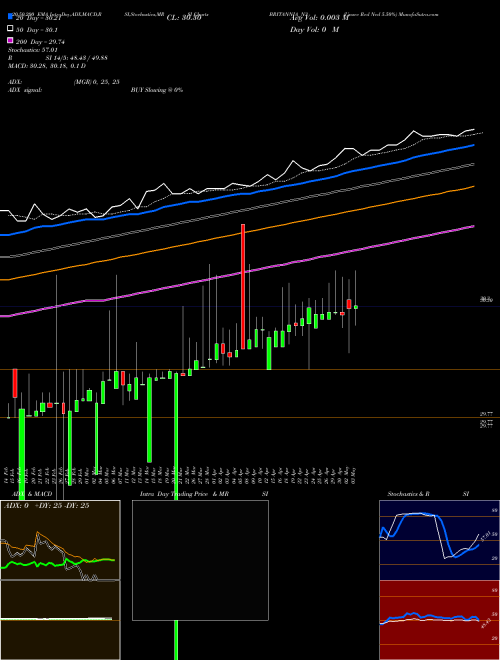This screenshot has height=660, width=500.
Task: Click the 'Day Vol: 0 M' label
Action: [x=314, y=30]
